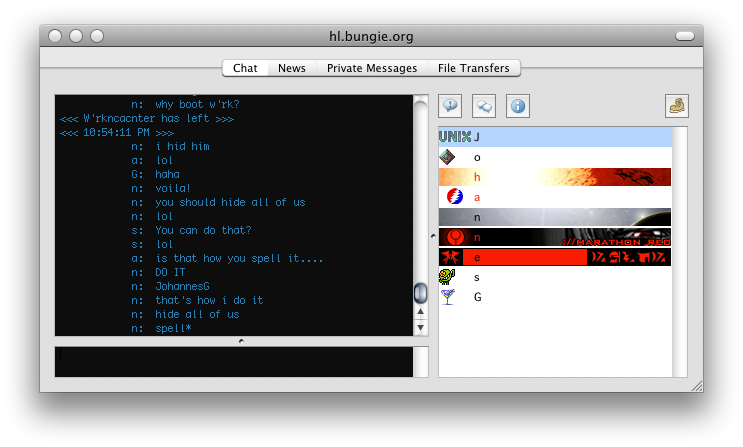
Task: Open the News tab
Action: tap(292, 68)
